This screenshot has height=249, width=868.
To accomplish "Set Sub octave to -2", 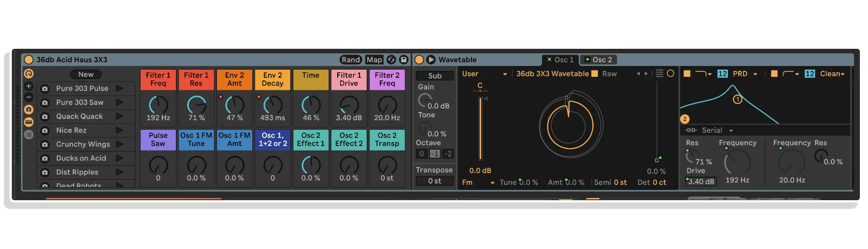I will (448, 154).
